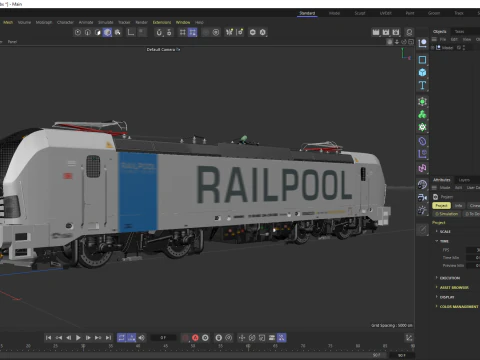The width and height of the screenshot is (480, 360).
Task: Open the Attributes tab
Action: tap(442, 180)
